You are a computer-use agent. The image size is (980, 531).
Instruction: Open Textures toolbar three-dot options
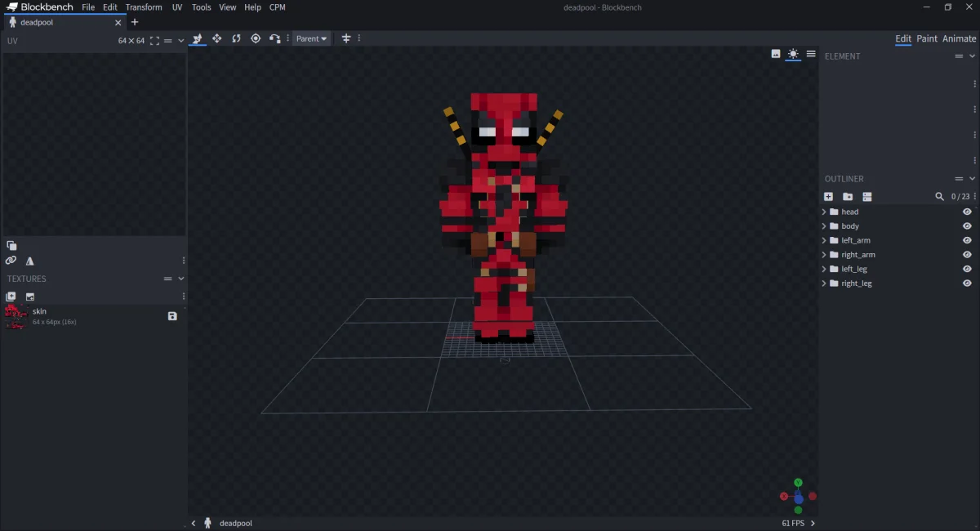183,297
